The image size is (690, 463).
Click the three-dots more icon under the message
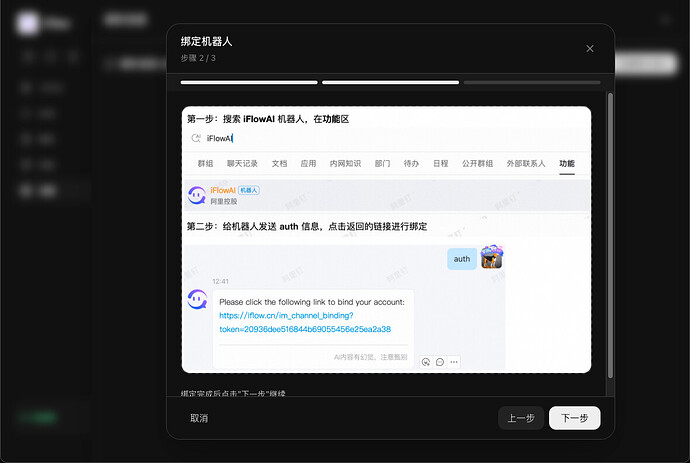[x=454, y=362]
